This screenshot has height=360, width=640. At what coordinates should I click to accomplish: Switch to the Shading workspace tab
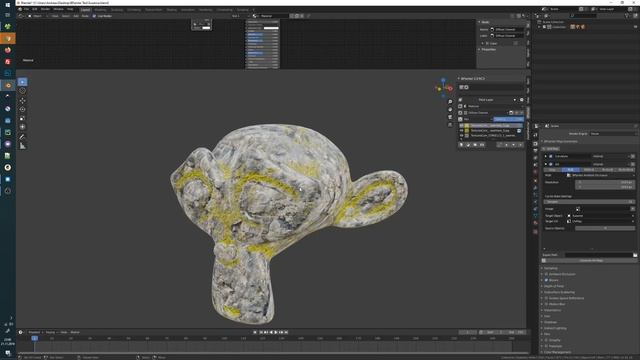pos(171,10)
